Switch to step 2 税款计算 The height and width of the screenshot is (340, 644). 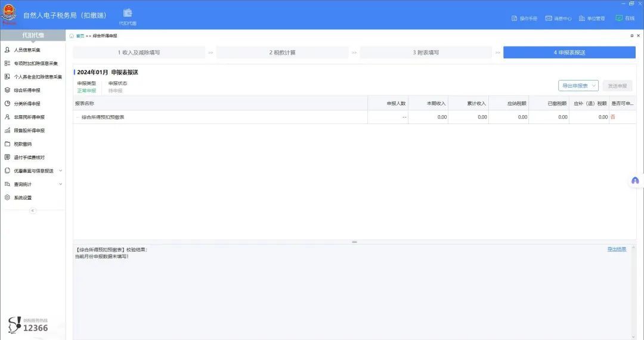pos(282,52)
